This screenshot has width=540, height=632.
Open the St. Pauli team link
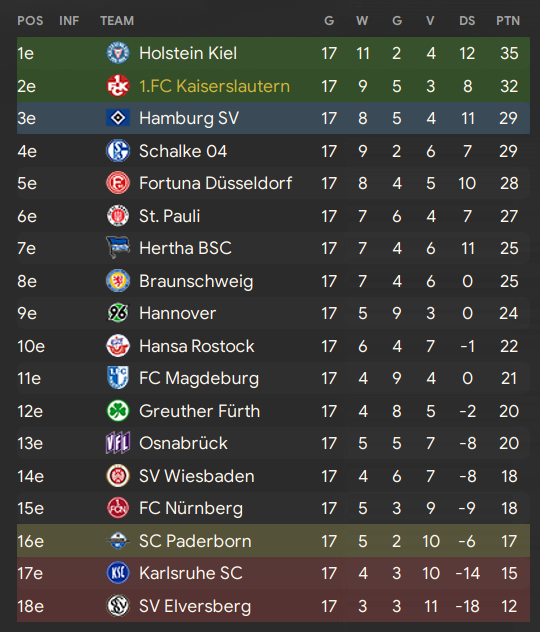[x=169, y=216]
